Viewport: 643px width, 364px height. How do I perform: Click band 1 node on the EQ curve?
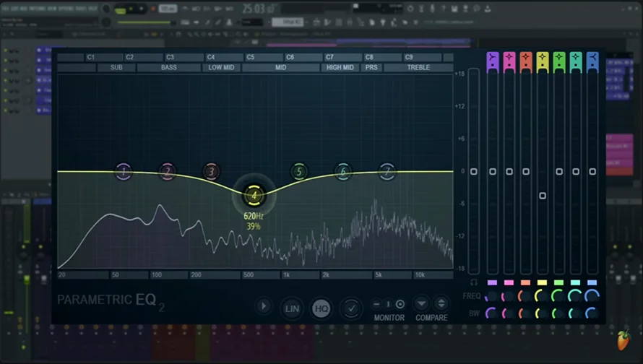tap(124, 171)
